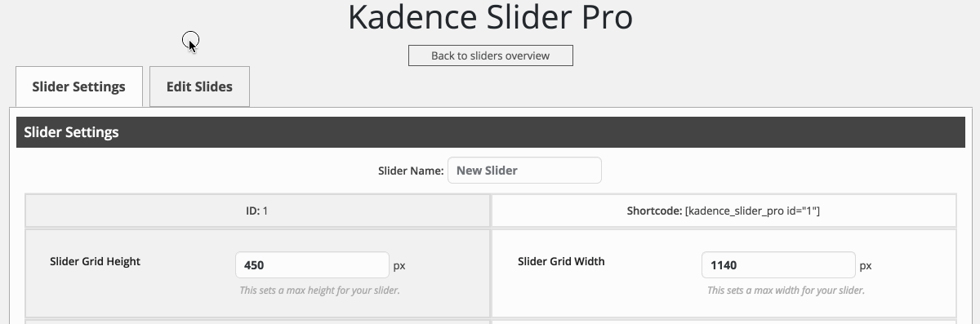Image resolution: width=980 pixels, height=324 pixels.
Task: Click the Slider Grid Height label
Action: (95, 262)
